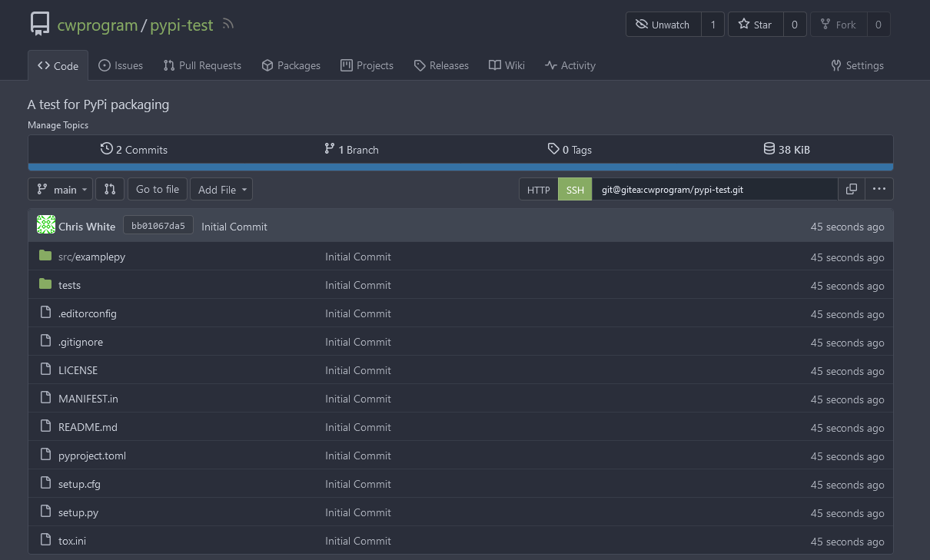Screen dimensions: 930x560
Task: Select the SSH clone protocol
Action: [x=575, y=190]
